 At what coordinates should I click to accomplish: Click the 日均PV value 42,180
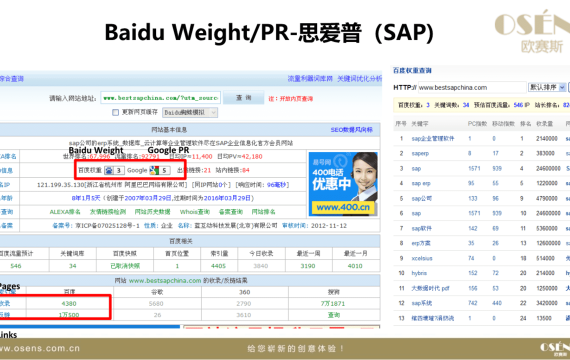[252, 157]
